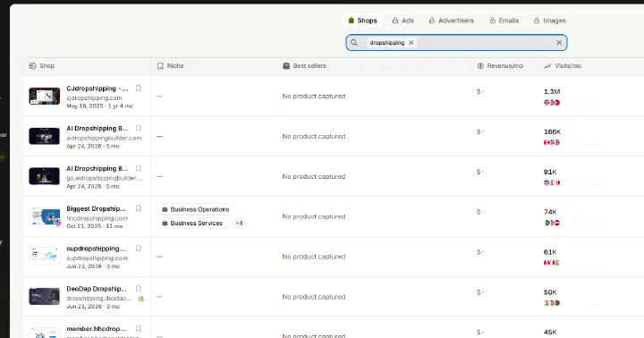Bookmark the aidropshippingbuilder.com shop

[x=139, y=128]
